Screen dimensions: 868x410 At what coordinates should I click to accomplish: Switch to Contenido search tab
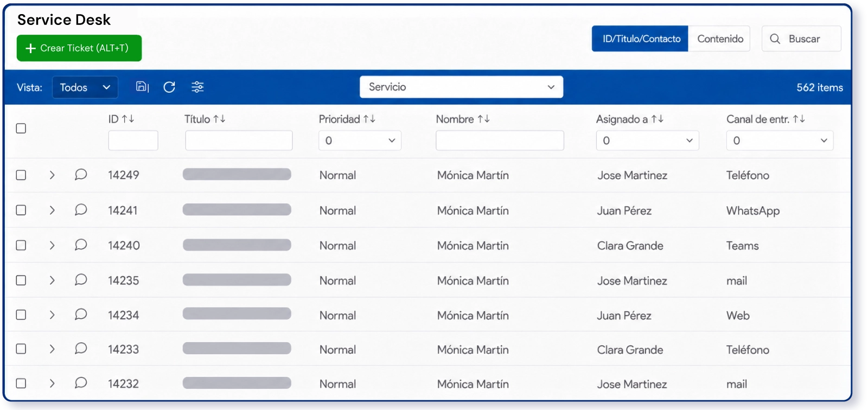click(719, 39)
